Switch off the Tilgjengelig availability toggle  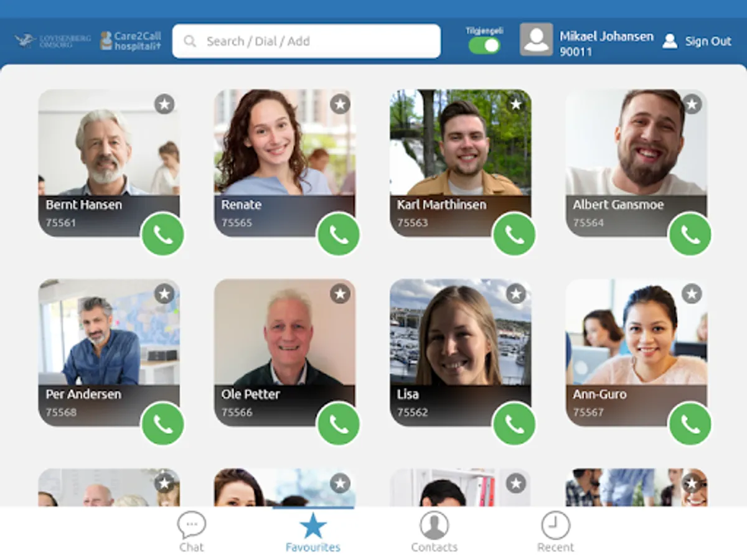pyautogui.click(x=484, y=45)
